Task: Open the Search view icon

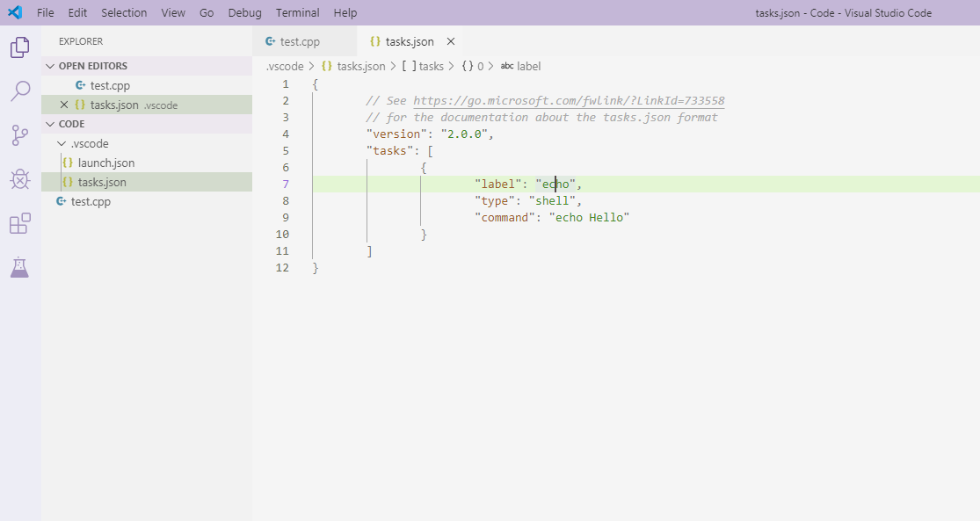Action: (20, 91)
